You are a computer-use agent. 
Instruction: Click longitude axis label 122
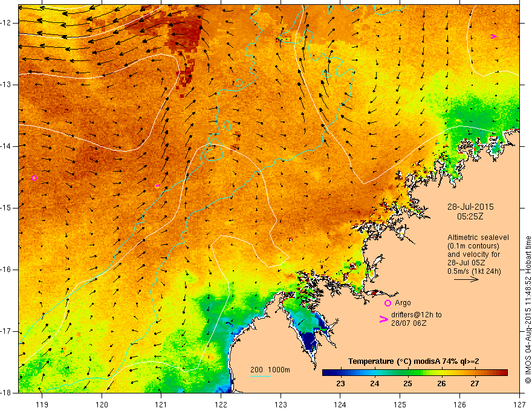(221, 404)
